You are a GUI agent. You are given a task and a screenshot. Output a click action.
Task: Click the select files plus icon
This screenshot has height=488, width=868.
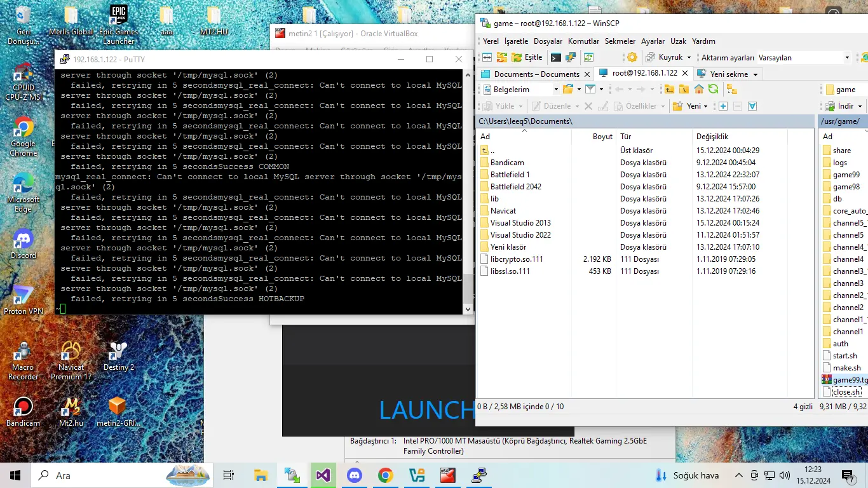click(x=722, y=106)
